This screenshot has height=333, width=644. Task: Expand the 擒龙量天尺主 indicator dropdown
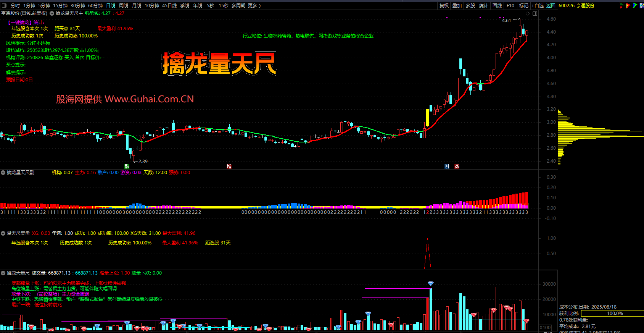pyautogui.click(x=52, y=13)
